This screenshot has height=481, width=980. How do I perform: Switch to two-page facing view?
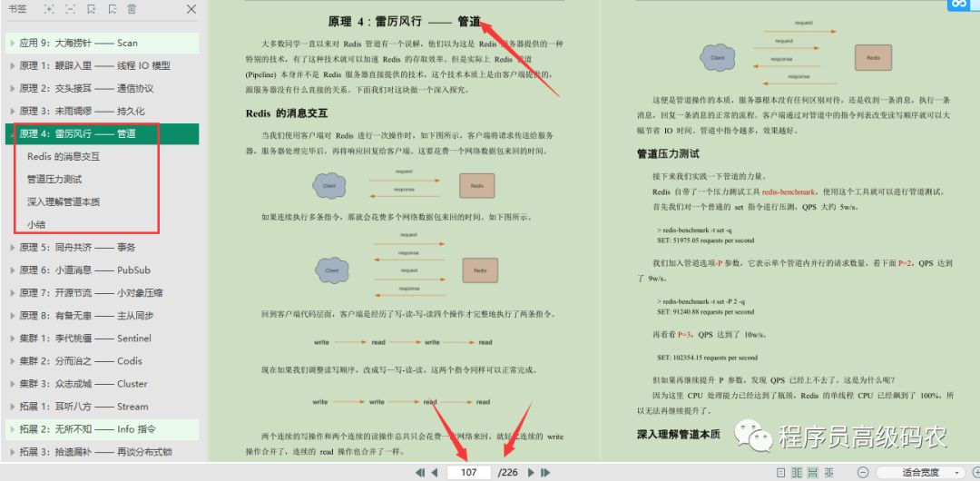797,472
